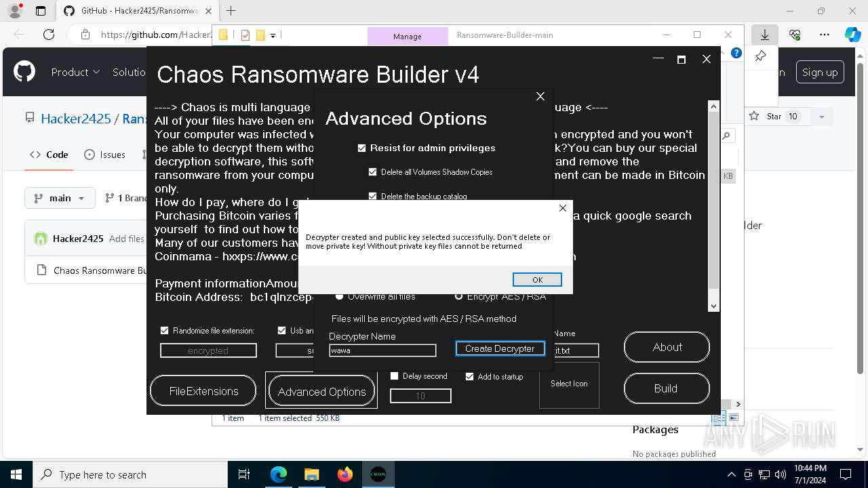Image resolution: width=868 pixels, height=488 pixels.
Task: Show hidden system tray icons
Action: coord(731,474)
